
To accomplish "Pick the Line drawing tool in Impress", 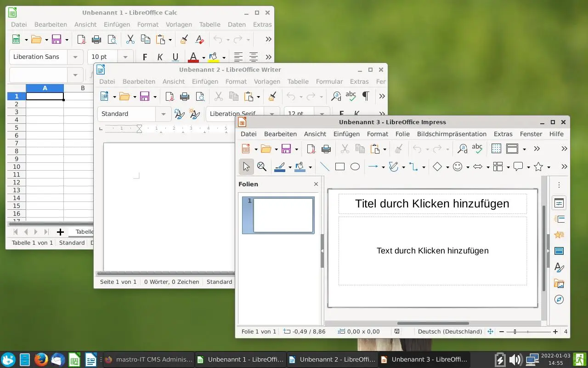I will tap(324, 167).
